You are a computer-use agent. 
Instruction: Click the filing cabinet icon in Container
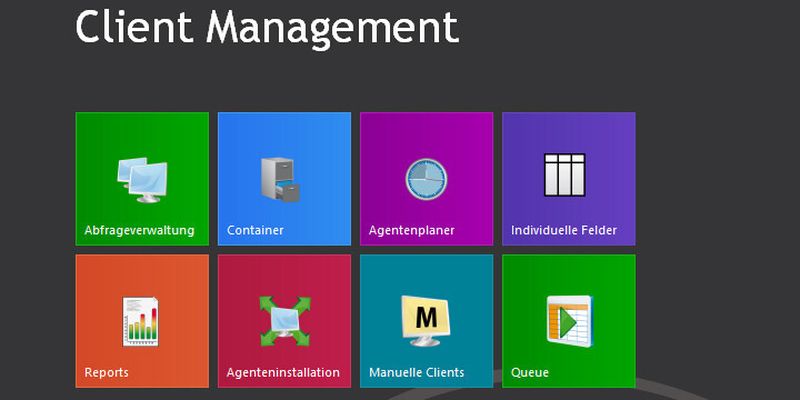click(x=280, y=180)
